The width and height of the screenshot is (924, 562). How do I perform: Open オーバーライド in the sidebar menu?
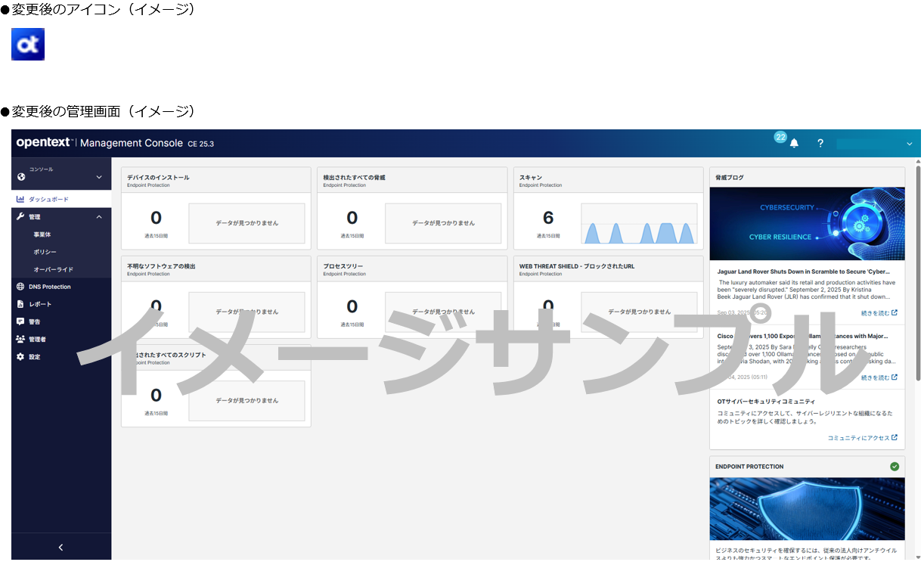click(x=53, y=269)
